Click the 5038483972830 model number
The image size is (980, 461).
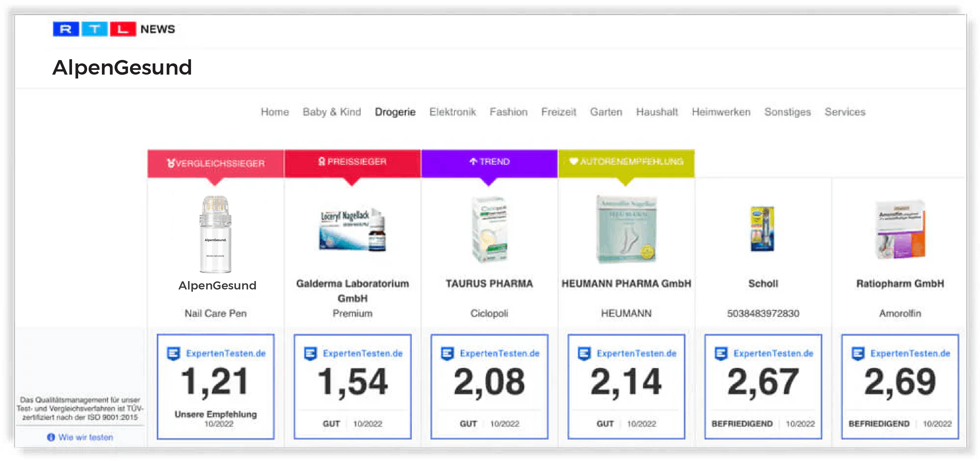click(x=763, y=313)
